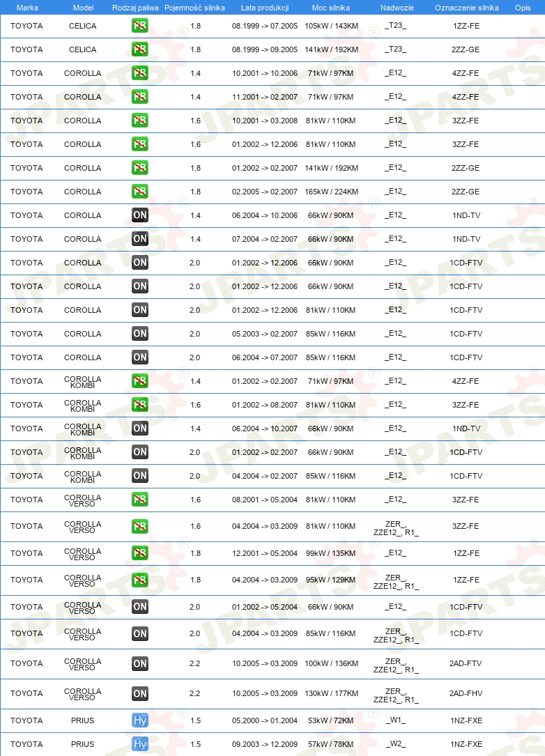The image size is (545, 756).
Task: Select the '57kW / 78KM' power cell
Action: (x=331, y=744)
